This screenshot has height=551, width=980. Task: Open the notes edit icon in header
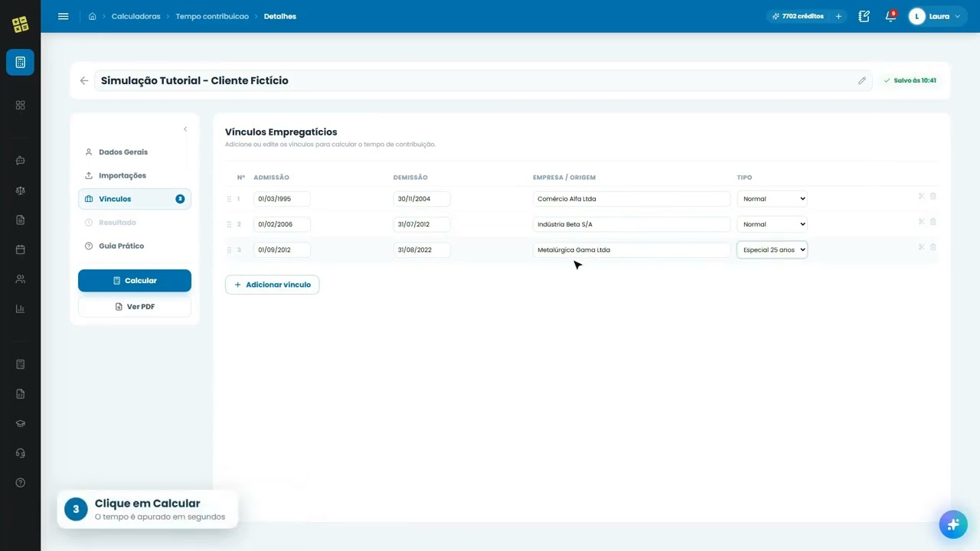(x=864, y=16)
